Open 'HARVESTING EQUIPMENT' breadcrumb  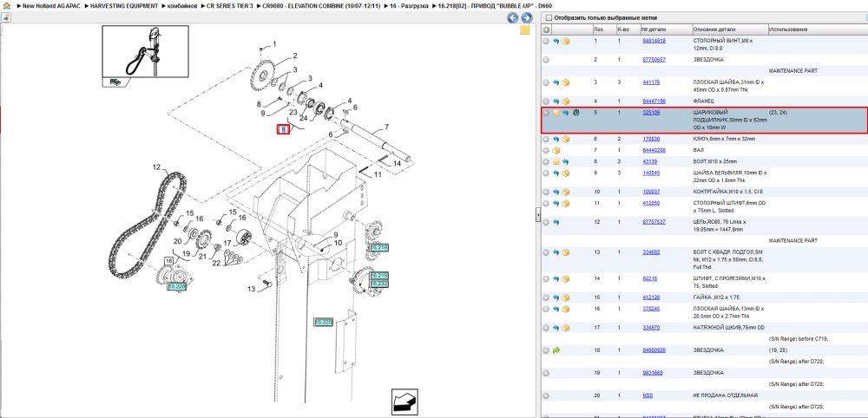124,5
